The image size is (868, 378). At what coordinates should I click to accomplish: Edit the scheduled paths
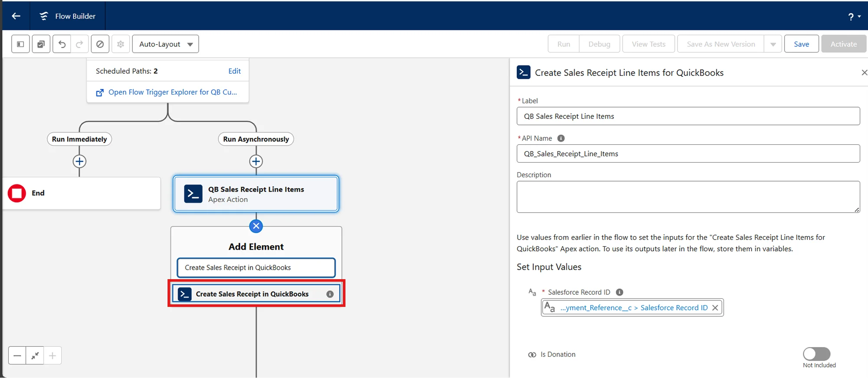click(234, 71)
